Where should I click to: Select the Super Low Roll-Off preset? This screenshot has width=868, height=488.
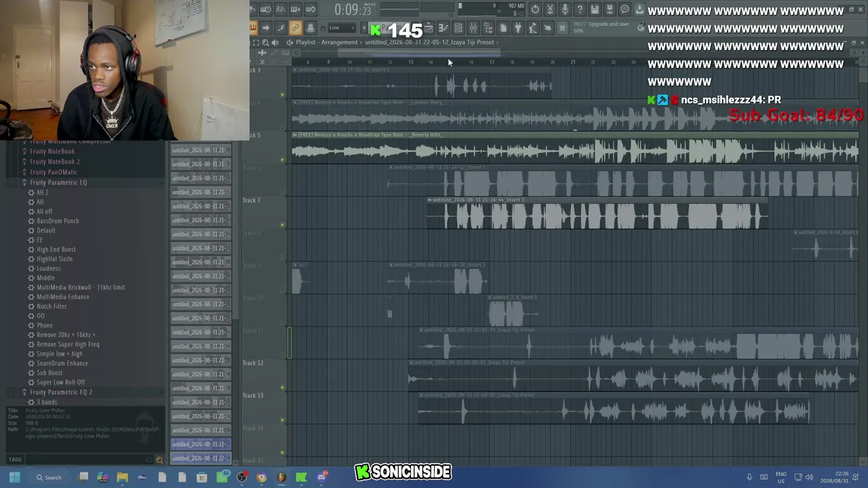point(61,382)
